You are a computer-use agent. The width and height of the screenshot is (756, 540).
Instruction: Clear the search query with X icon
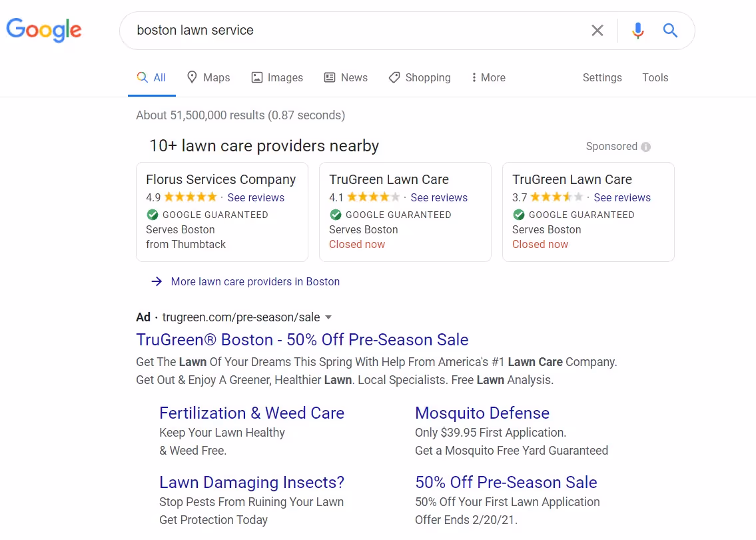click(597, 31)
